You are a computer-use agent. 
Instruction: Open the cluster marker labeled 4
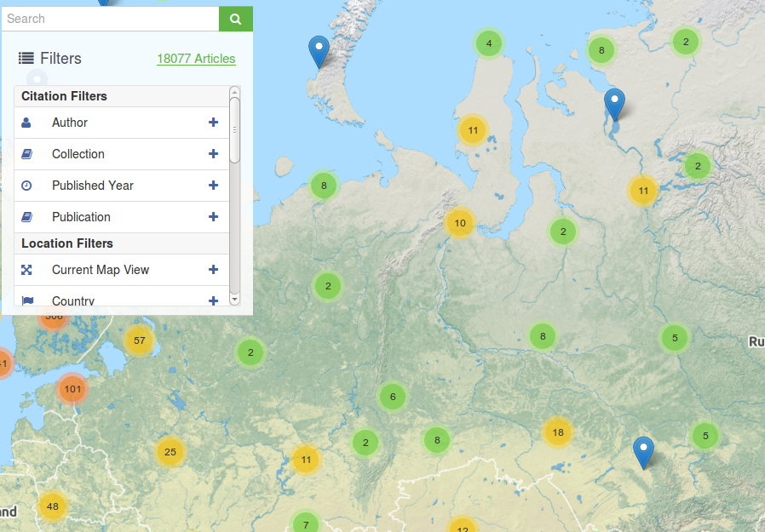pyautogui.click(x=489, y=43)
